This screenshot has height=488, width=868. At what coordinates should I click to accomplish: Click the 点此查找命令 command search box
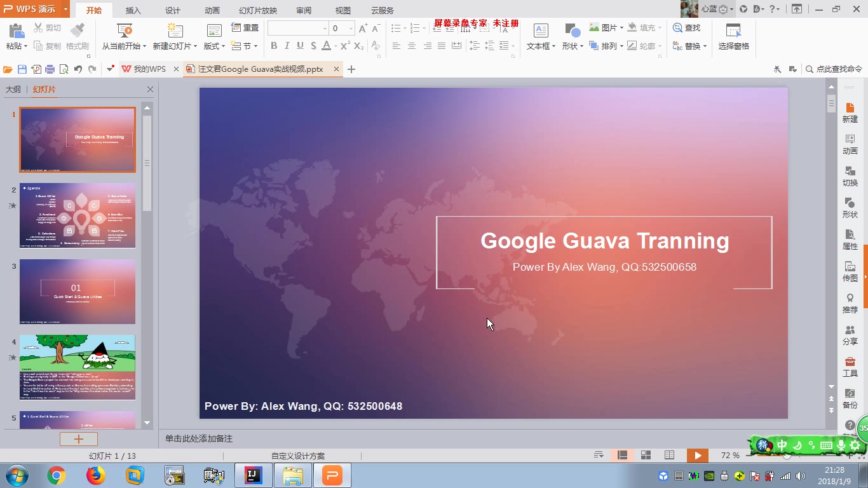coord(834,69)
